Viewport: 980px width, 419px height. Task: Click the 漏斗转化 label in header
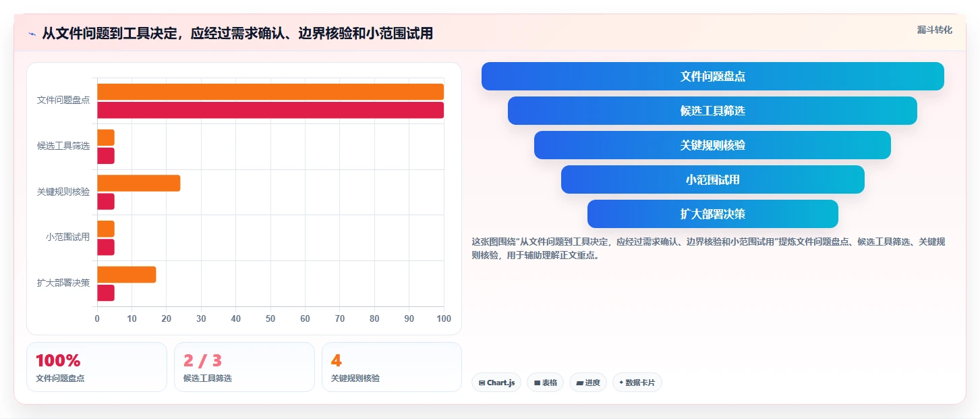point(935,30)
